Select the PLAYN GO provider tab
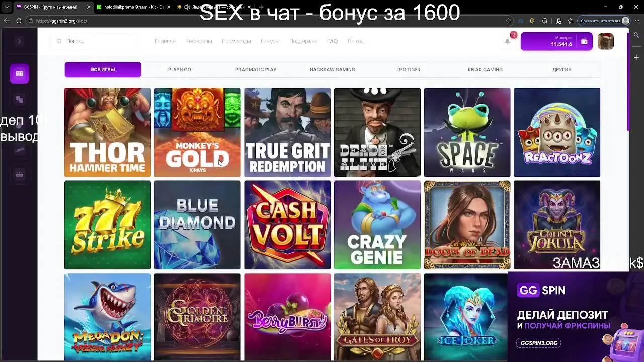This screenshot has width=644, height=362. pyautogui.click(x=179, y=69)
